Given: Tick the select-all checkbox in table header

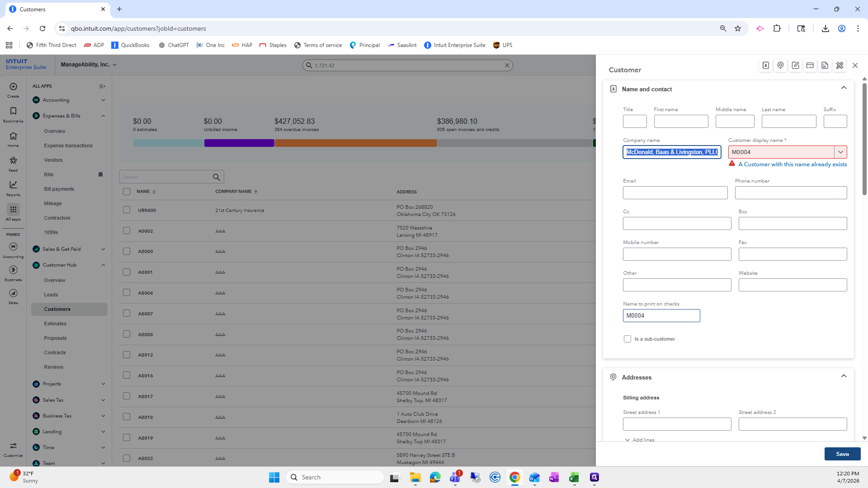Looking at the screenshot, I should [127, 192].
